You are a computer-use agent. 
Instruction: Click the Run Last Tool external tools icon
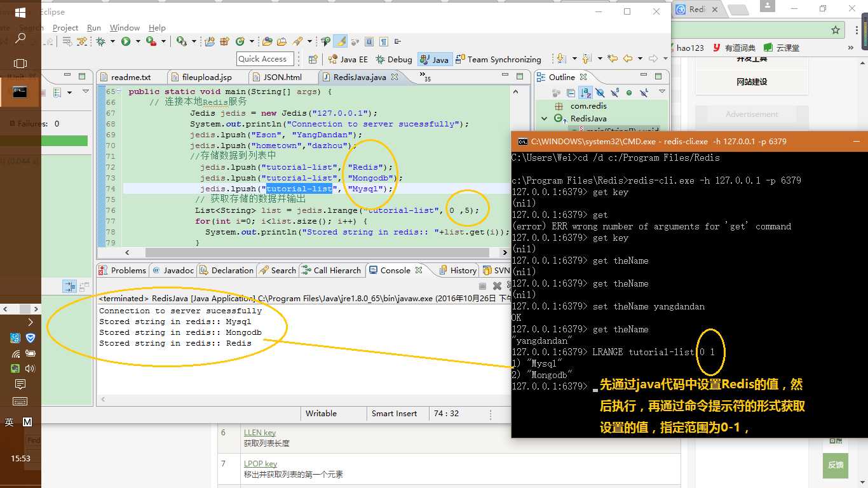coord(151,41)
